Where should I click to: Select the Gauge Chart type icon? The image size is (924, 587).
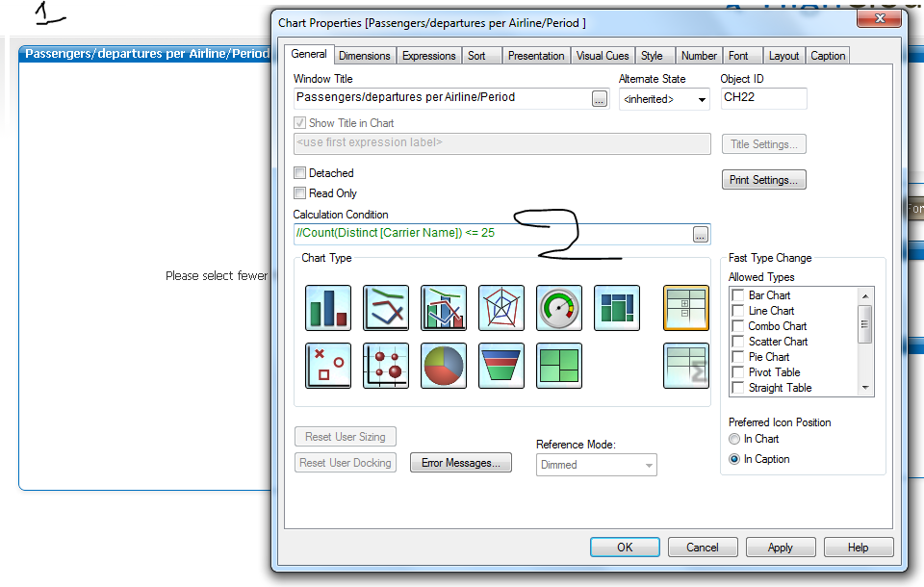click(559, 308)
